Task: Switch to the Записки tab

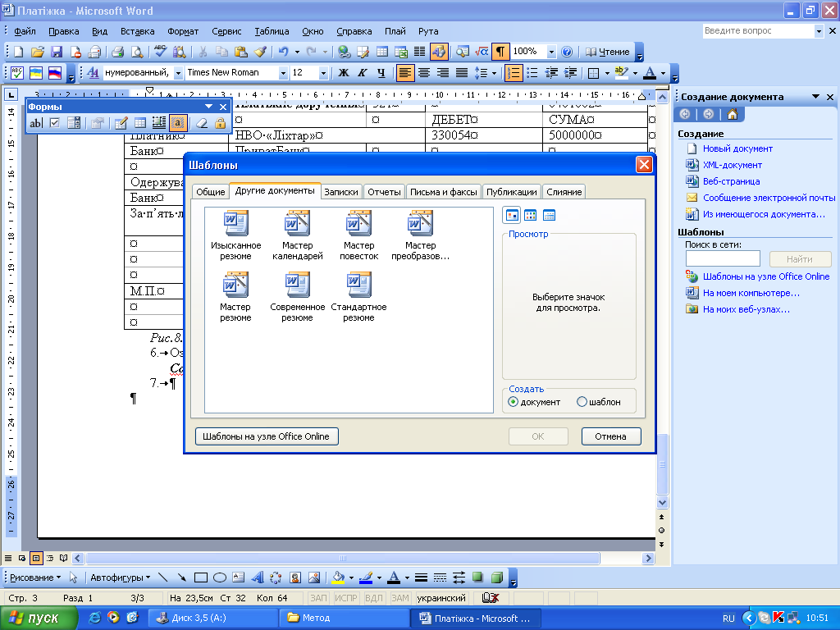Action: point(341,192)
